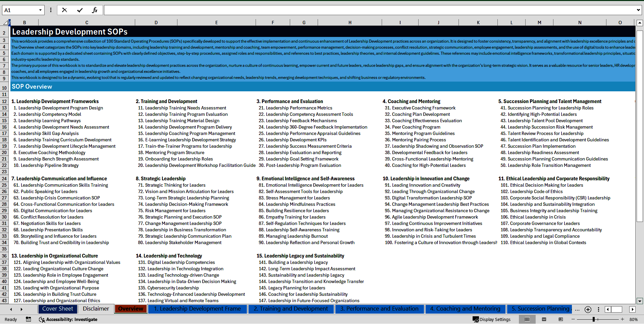
Task: Click the macro recording icon in status bar
Action: click(29, 319)
